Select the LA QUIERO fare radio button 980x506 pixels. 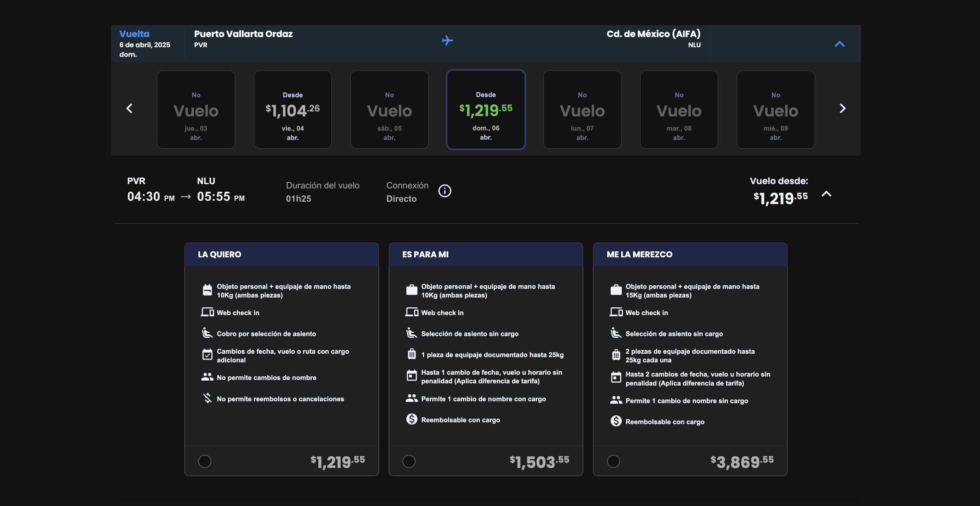pos(205,461)
